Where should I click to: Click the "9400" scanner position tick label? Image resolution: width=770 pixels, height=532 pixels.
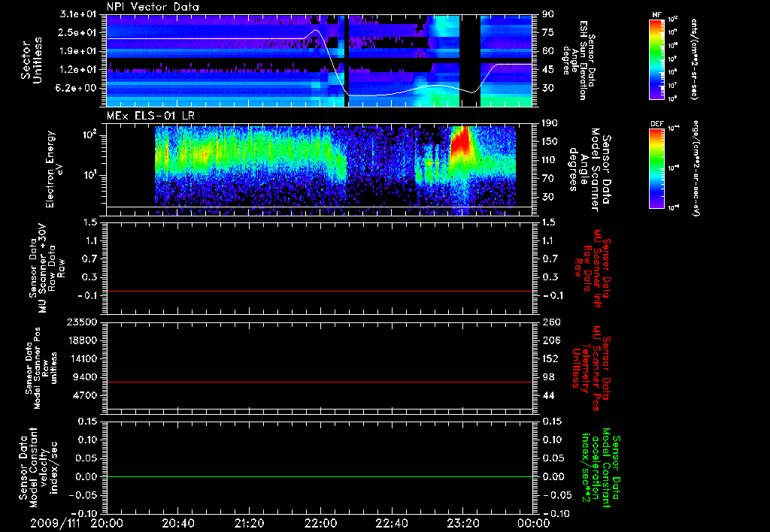pos(86,377)
